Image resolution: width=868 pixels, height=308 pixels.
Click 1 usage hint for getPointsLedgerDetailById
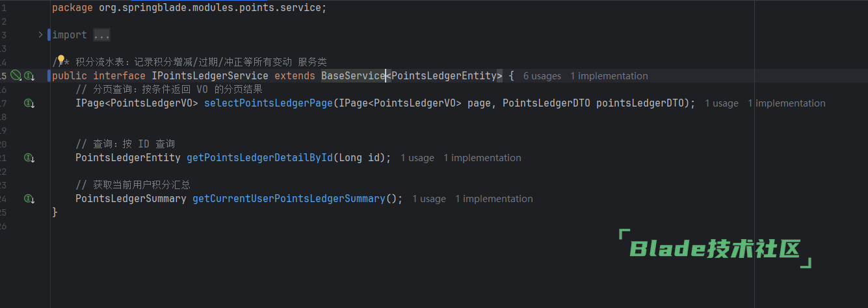pos(417,158)
